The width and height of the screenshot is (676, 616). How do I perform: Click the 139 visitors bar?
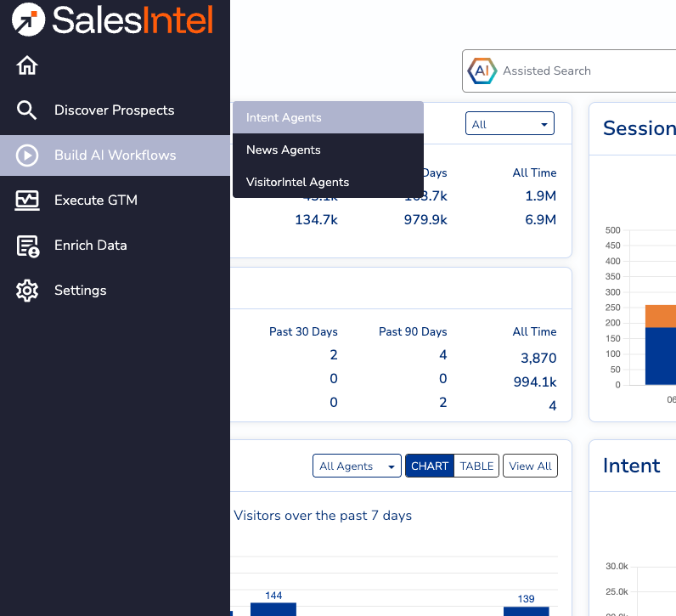click(x=526, y=611)
